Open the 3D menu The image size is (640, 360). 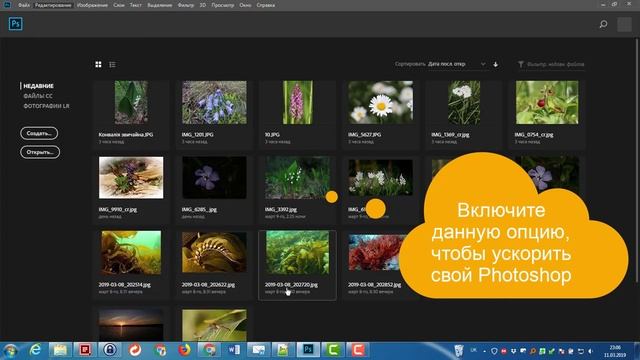pyautogui.click(x=203, y=5)
